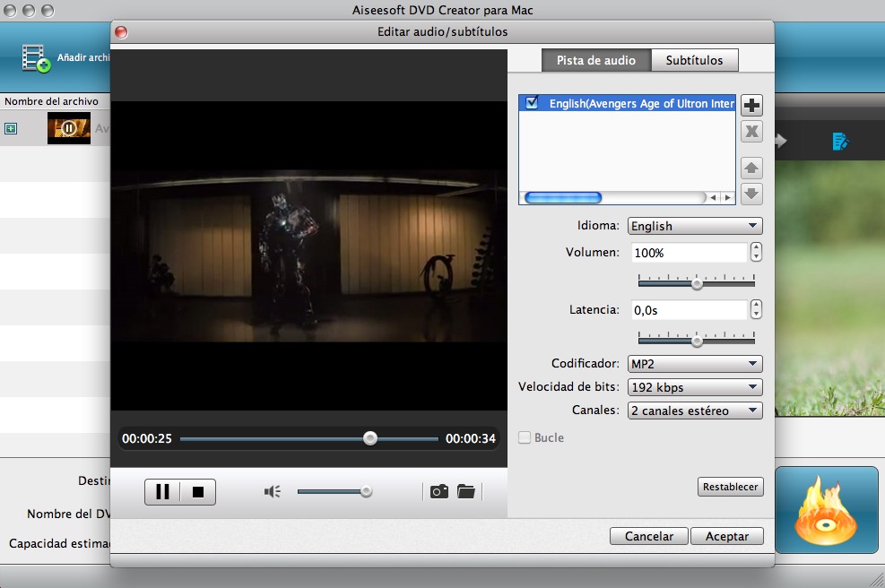The image size is (885, 588).
Task: Click the Latencia 0,0s input field
Action: [x=690, y=310]
